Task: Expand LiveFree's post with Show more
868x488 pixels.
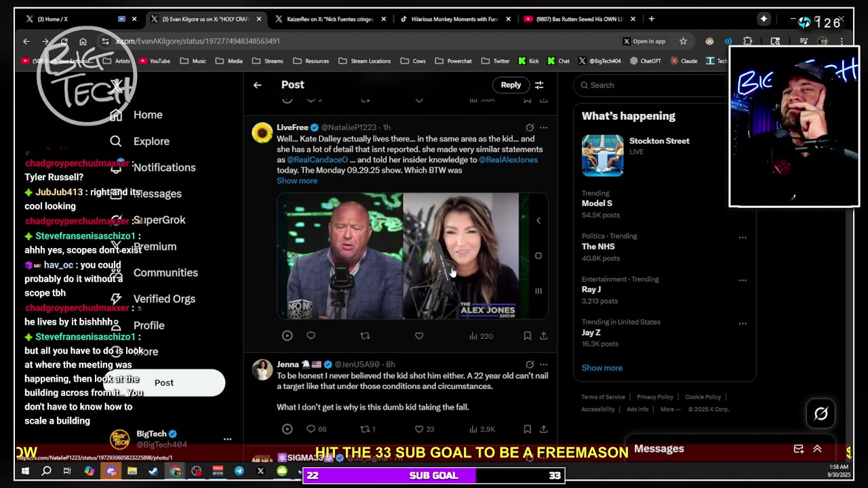Action: tap(297, 181)
